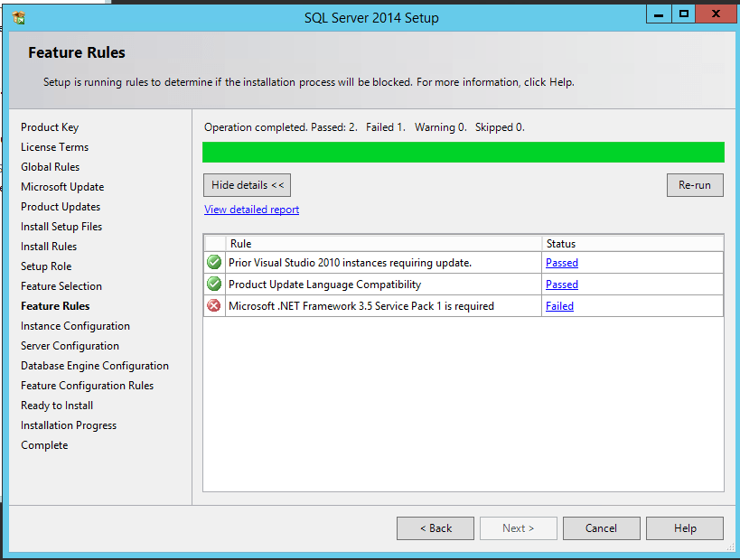Screen dimensions: 740x560
Task: Collapse rule list with Hide details button
Action: tap(248, 185)
